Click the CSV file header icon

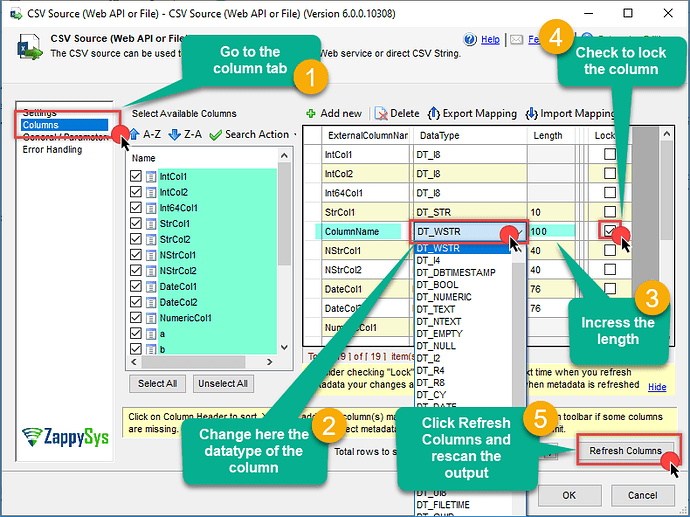[29, 47]
